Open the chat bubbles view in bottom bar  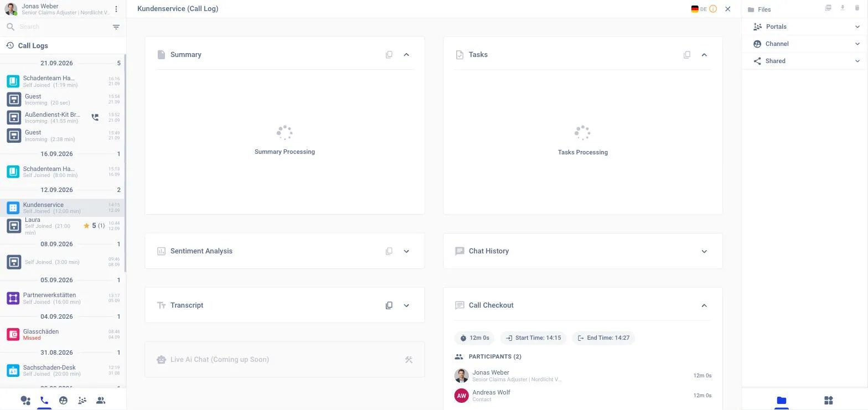(x=25, y=401)
